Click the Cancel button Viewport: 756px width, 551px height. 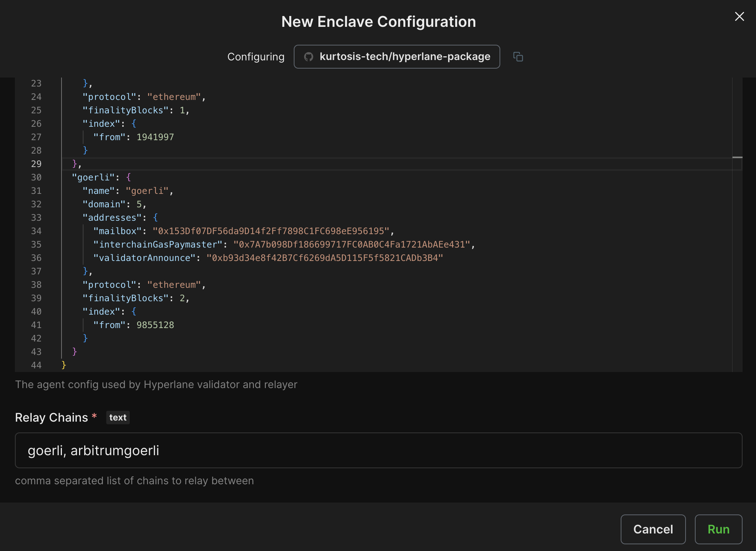(653, 529)
